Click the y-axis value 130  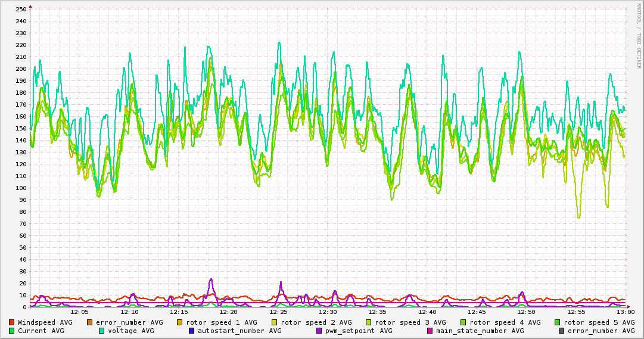tap(20, 152)
